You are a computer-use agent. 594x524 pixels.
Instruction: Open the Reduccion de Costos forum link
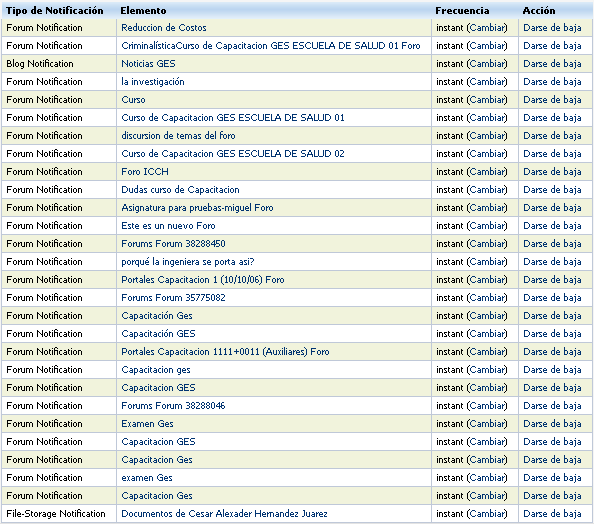tap(164, 28)
